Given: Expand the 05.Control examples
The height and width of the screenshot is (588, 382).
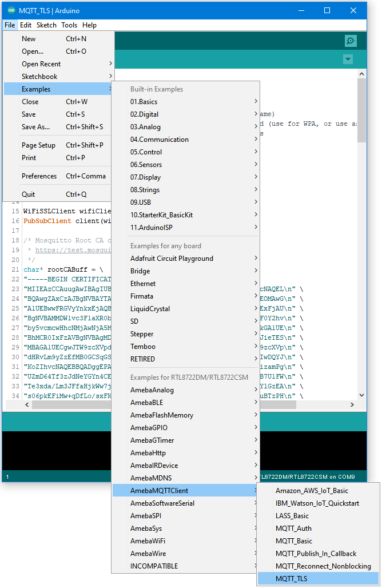Looking at the screenshot, I should 185,152.
